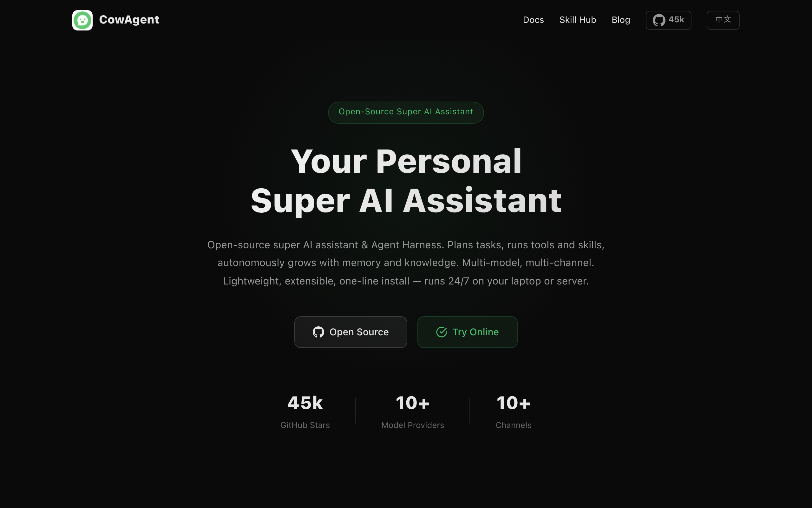The image size is (812, 508).
Task: Click the 45k GitHub Stars number
Action: 305,403
